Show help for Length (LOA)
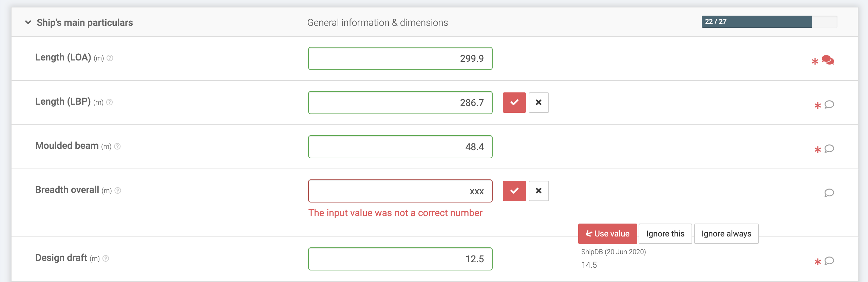 point(110,58)
